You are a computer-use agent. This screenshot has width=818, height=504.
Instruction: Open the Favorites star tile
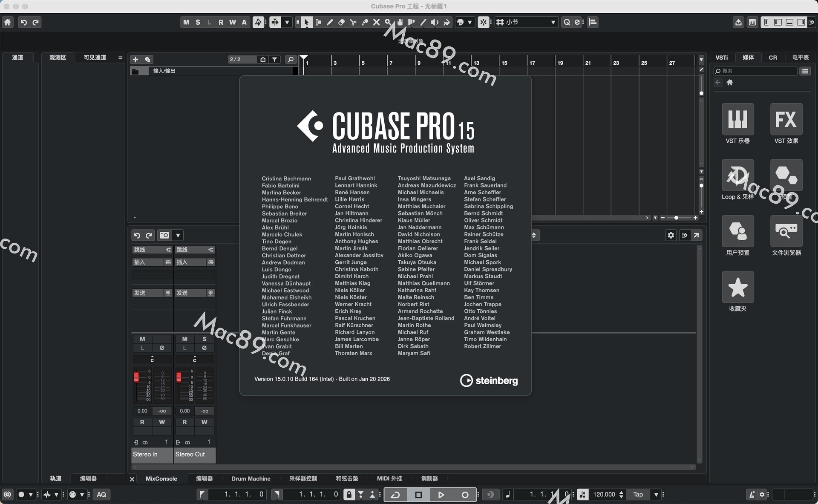click(737, 287)
